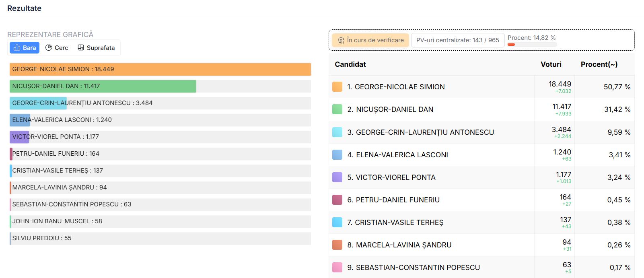
Task: Click the centralization progress bar
Action: tap(532, 44)
